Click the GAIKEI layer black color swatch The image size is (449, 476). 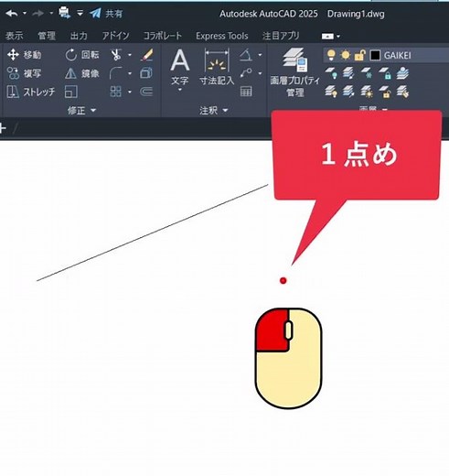coord(375,55)
